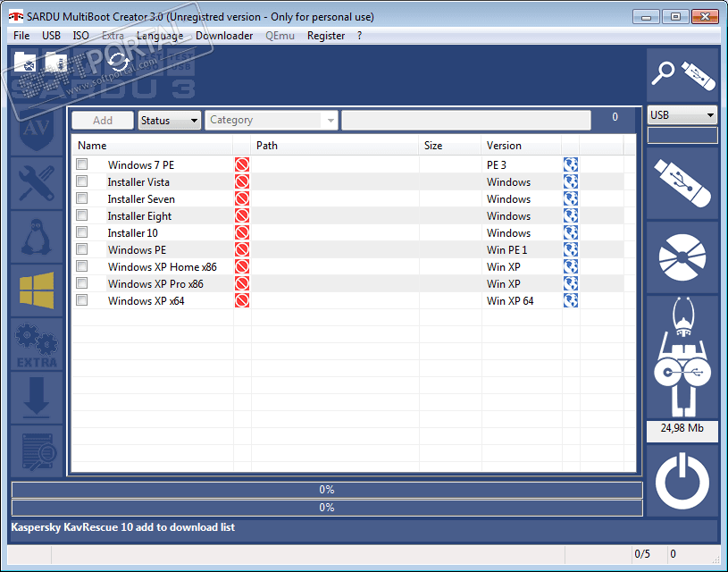Select the Windows XP x64 row name

click(x=146, y=301)
